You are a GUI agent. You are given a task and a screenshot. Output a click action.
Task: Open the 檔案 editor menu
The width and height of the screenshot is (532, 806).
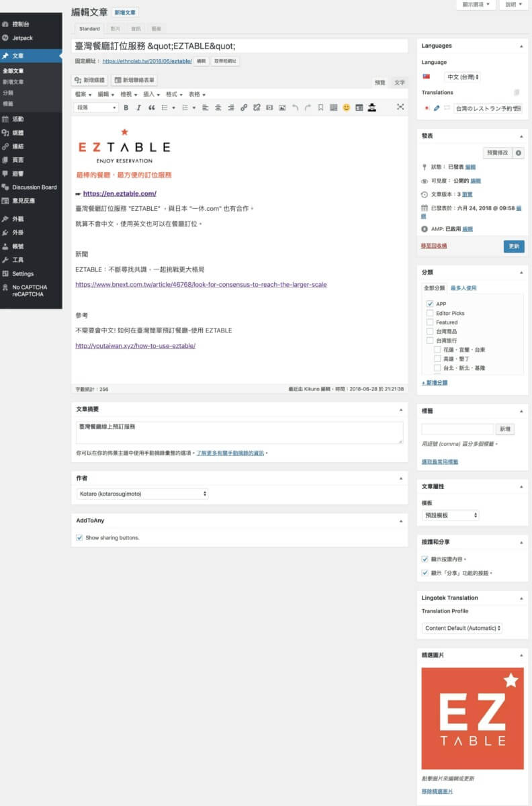(x=83, y=95)
